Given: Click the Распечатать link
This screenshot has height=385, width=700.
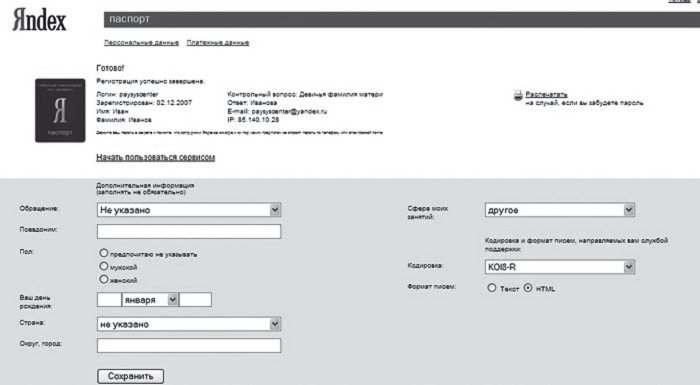Looking at the screenshot, I should 546,94.
